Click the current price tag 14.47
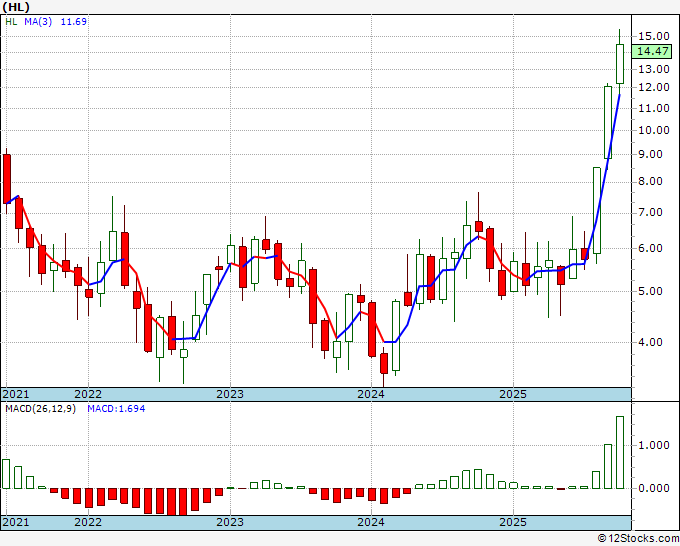Image resolution: width=680 pixels, height=546 pixels. point(653,51)
